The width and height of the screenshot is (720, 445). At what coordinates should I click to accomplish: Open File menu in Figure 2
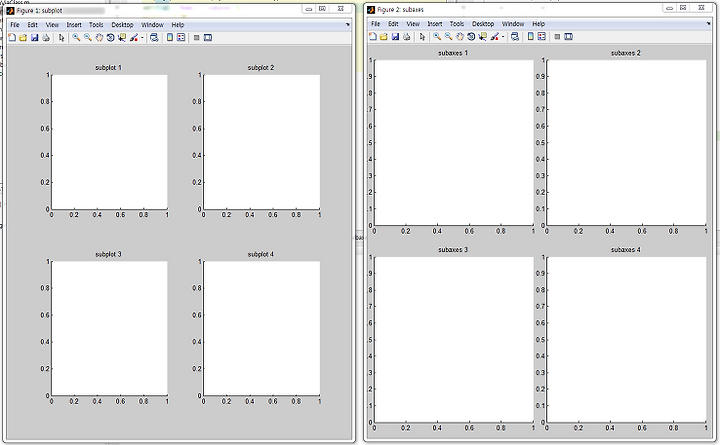pos(376,24)
